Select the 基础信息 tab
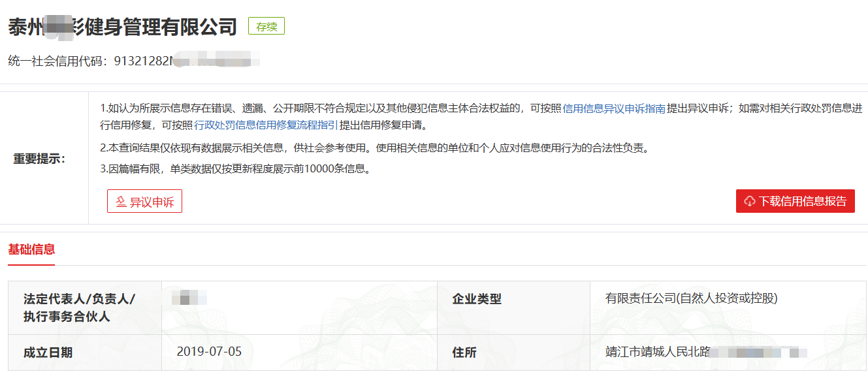This screenshot has height=376, width=868. (x=31, y=249)
